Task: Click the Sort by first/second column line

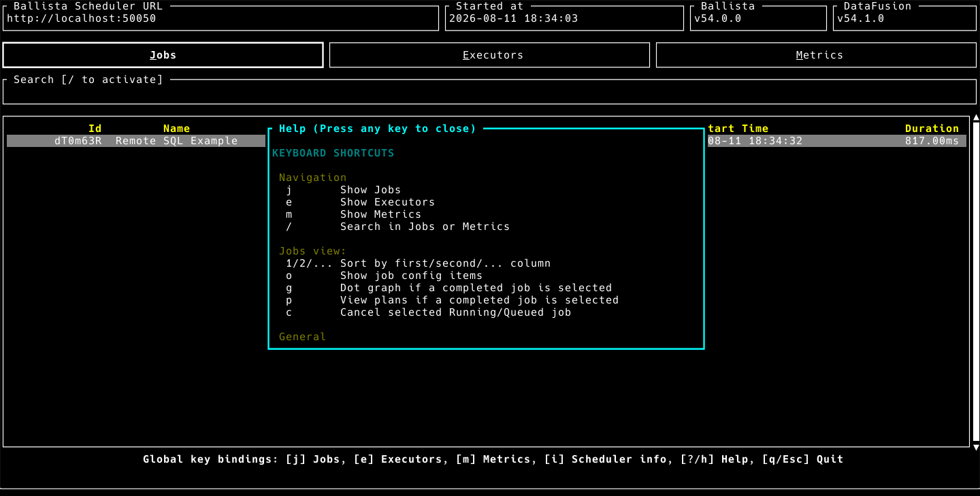Action: pos(419,263)
